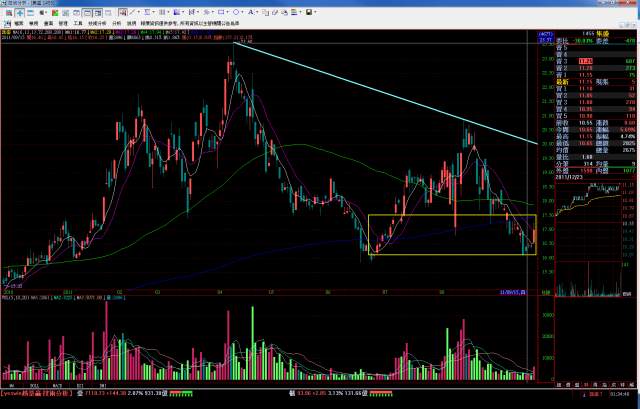Screen dimensions: 640x409
Task: Click bid price 11.00 row
Action: (596, 102)
